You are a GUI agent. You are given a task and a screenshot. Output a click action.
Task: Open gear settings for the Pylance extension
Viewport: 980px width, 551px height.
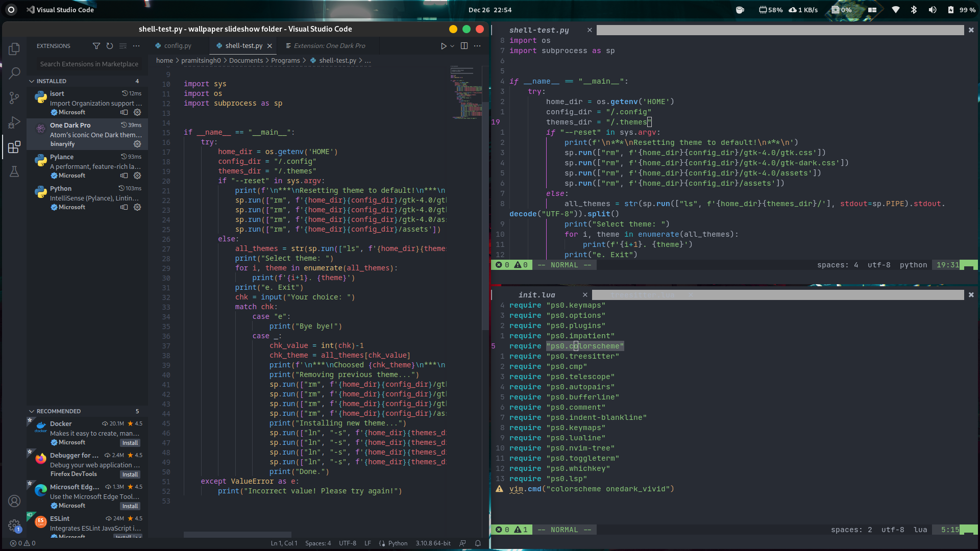(x=137, y=176)
